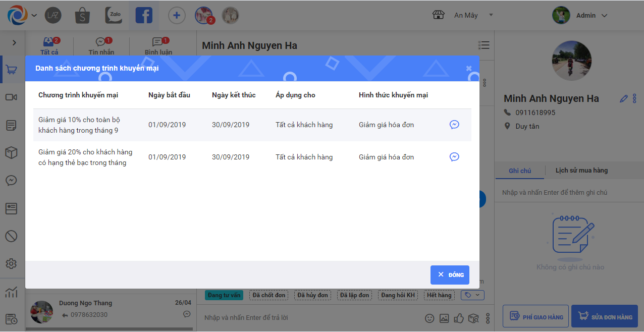
Task: Open the blocked circle icon in sidebar
Action: coord(11,236)
